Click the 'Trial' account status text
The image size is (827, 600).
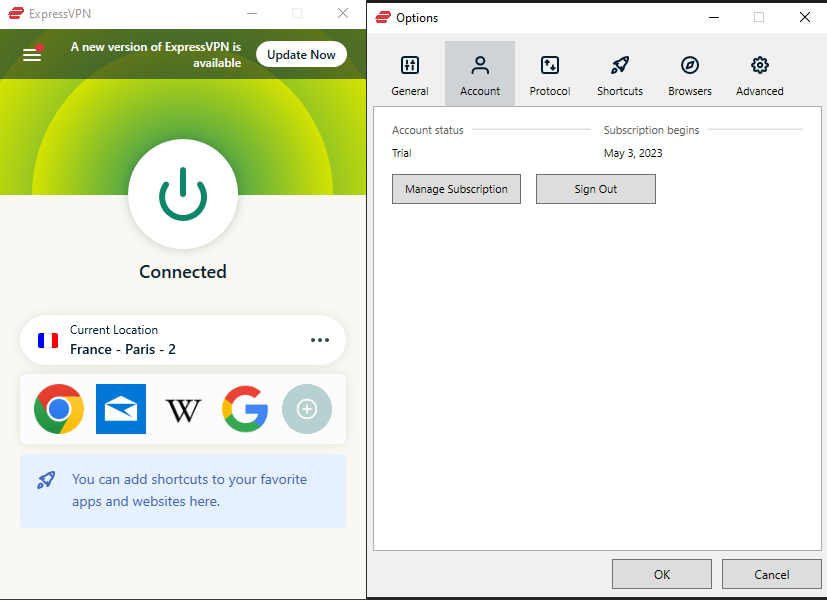tap(401, 153)
